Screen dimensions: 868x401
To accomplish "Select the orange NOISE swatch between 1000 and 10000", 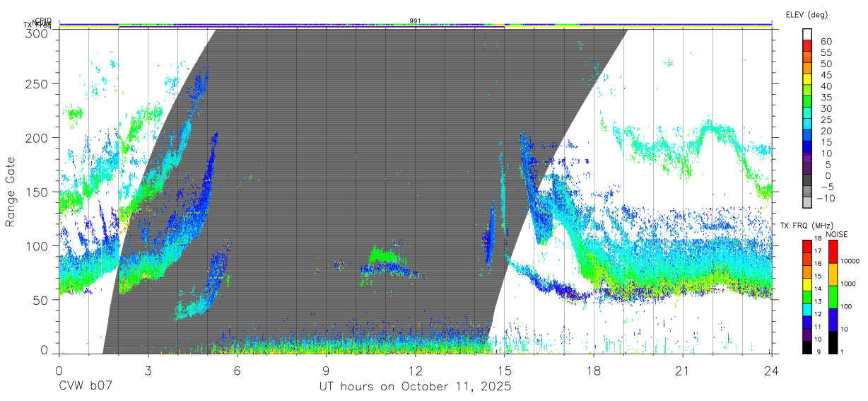I will (833, 274).
